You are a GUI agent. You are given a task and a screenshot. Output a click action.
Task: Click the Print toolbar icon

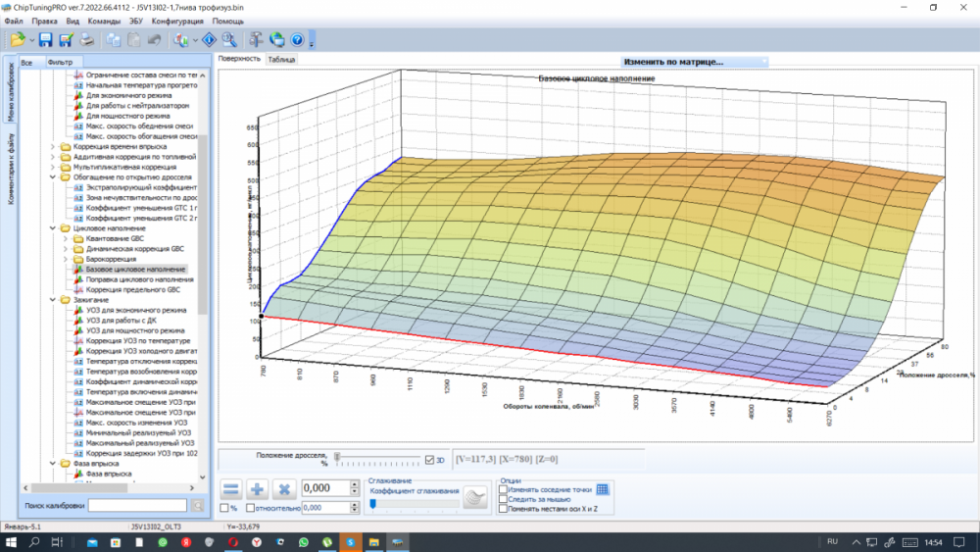pos(87,40)
